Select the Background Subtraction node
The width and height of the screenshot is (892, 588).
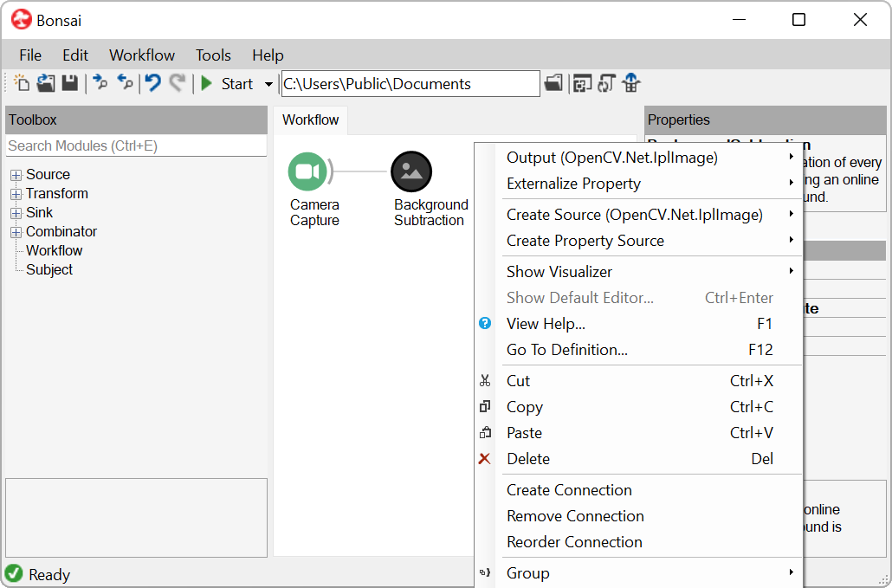tap(411, 171)
